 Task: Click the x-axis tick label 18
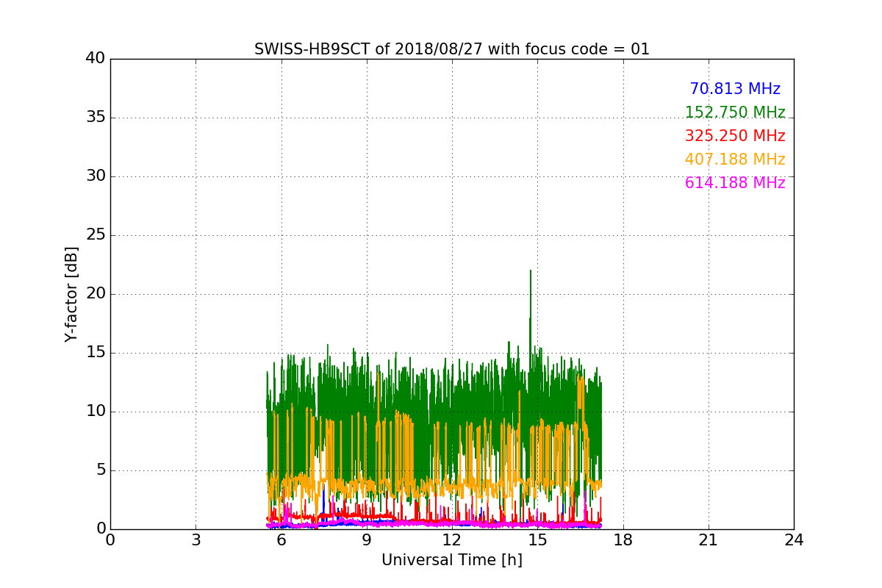coord(623,539)
